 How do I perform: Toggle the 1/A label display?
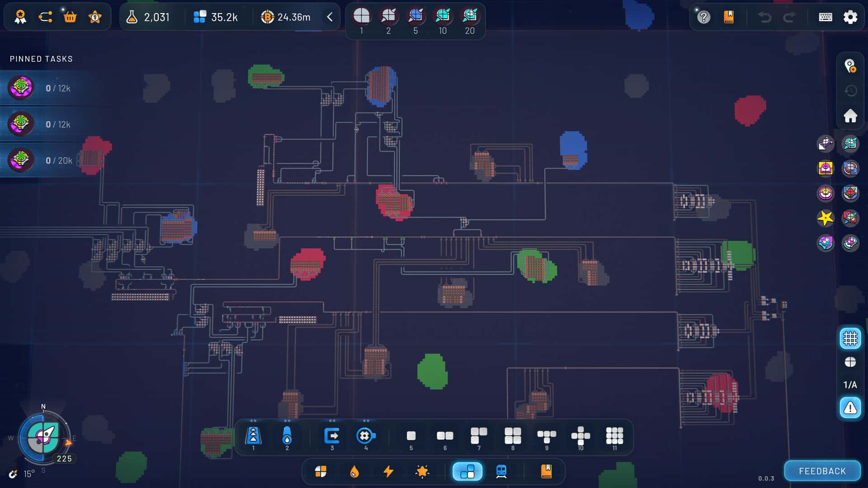click(x=850, y=385)
